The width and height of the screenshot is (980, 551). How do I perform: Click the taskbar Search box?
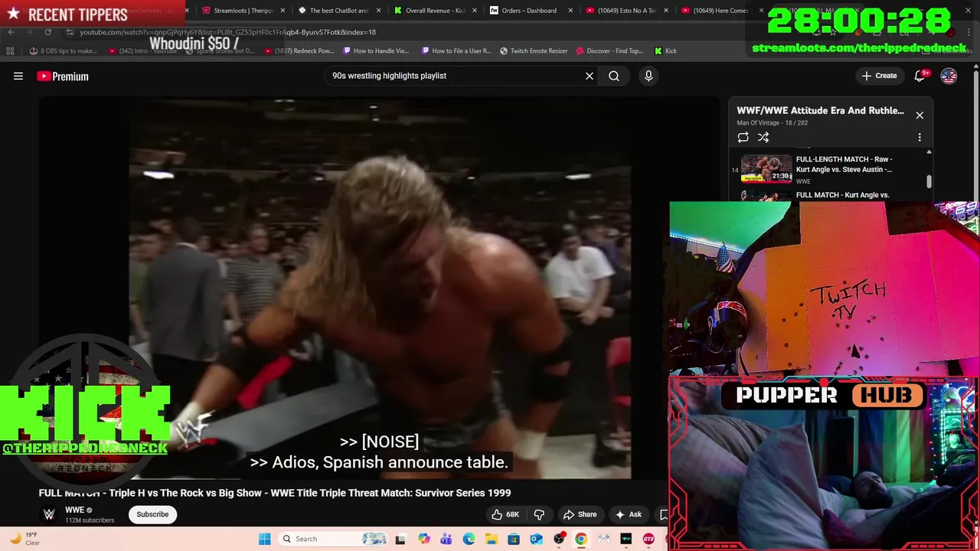333,539
